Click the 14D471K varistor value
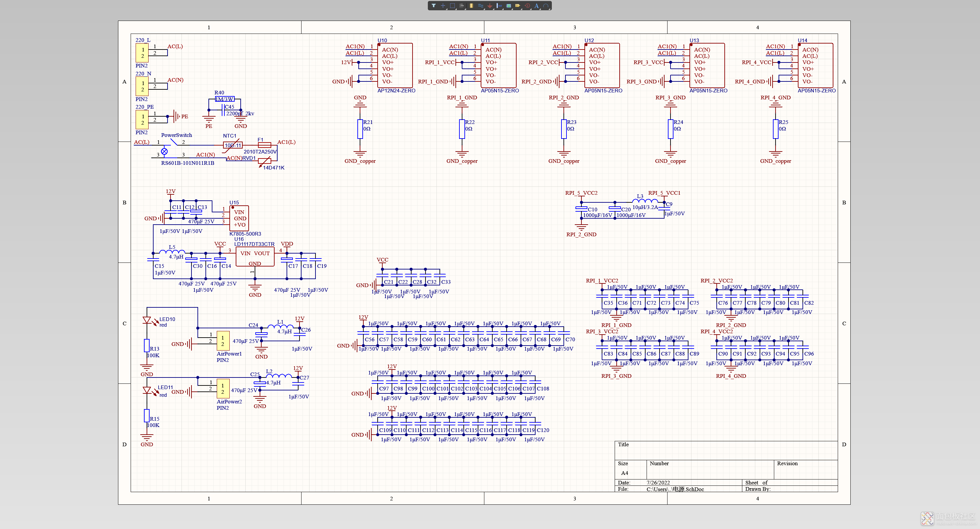The width and height of the screenshot is (980, 529). [x=274, y=168]
